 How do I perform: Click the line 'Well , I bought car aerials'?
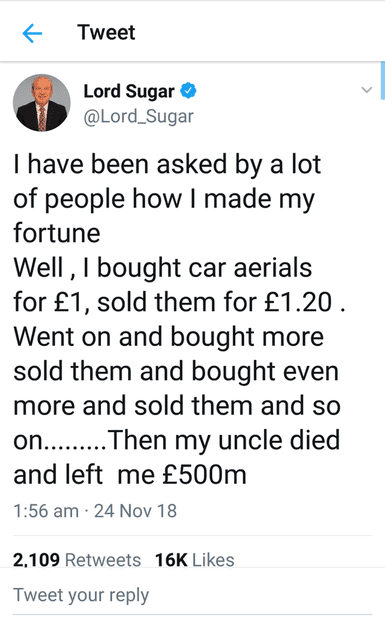(163, 268)
